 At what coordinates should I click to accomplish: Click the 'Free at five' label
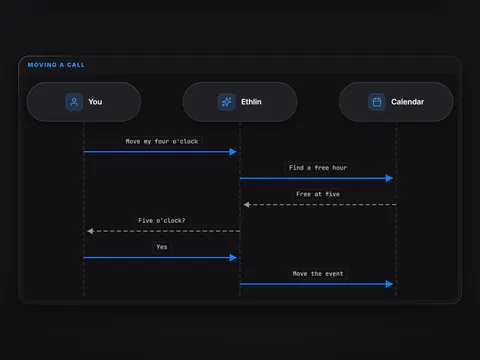pos(318,194)
